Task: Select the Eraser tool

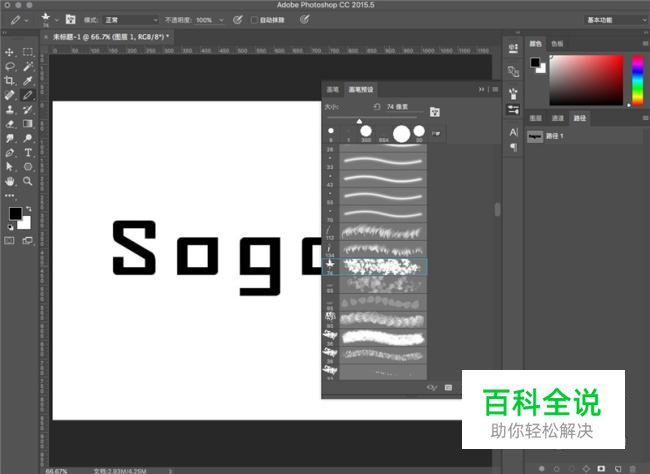Action: click(9, 124)
